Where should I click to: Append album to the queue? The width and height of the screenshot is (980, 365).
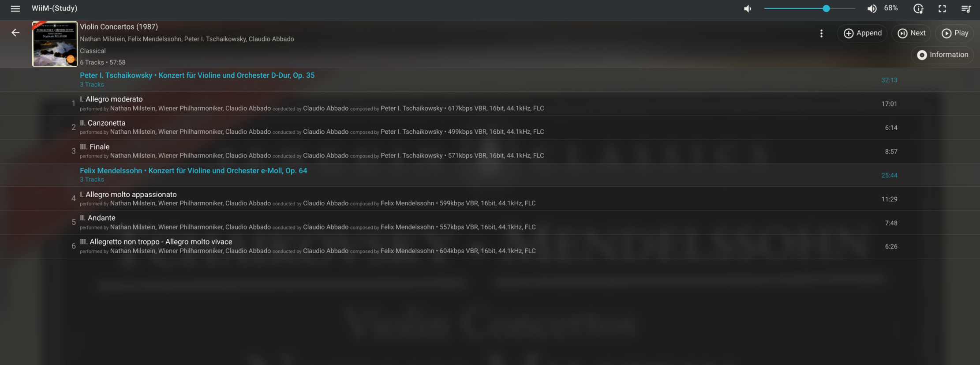coord(862,33)
